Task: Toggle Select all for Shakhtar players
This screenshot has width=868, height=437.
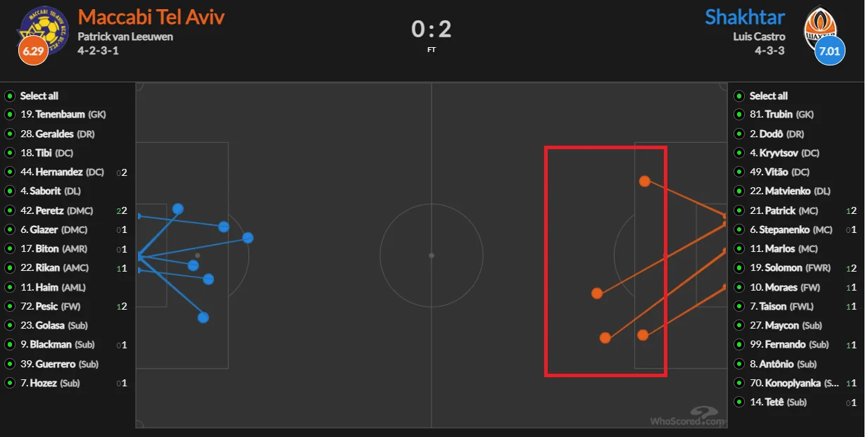Action: click(x=739, y=96)
